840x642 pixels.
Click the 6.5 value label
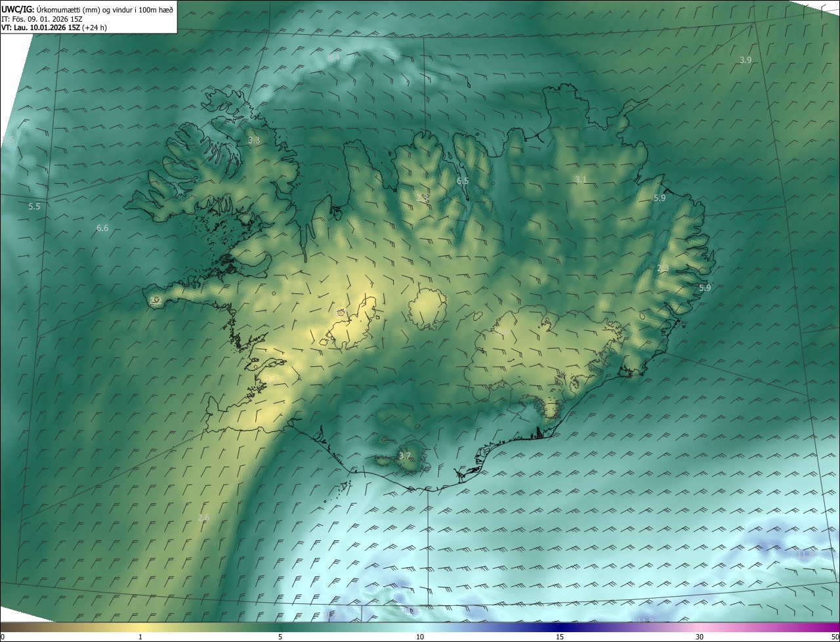[463, 180]
